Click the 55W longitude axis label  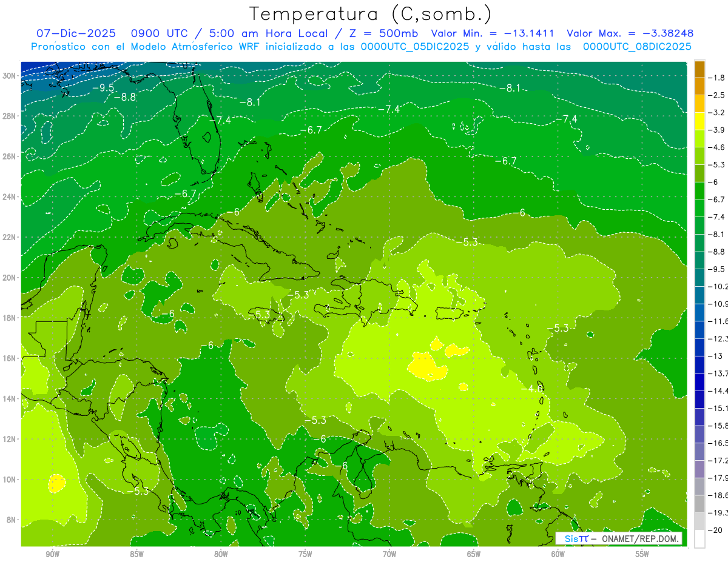coord(642,554)
